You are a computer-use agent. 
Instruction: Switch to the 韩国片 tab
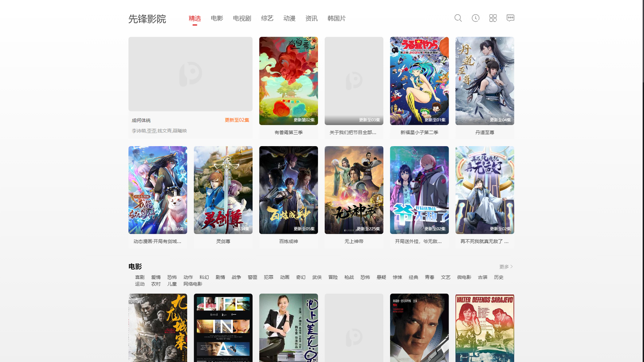point(336,18)
